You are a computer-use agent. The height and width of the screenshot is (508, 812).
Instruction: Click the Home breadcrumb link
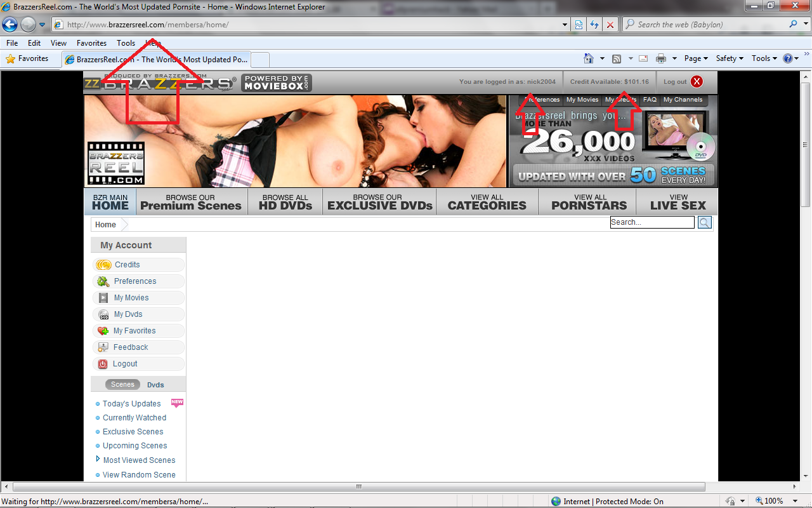click(105, 225)
